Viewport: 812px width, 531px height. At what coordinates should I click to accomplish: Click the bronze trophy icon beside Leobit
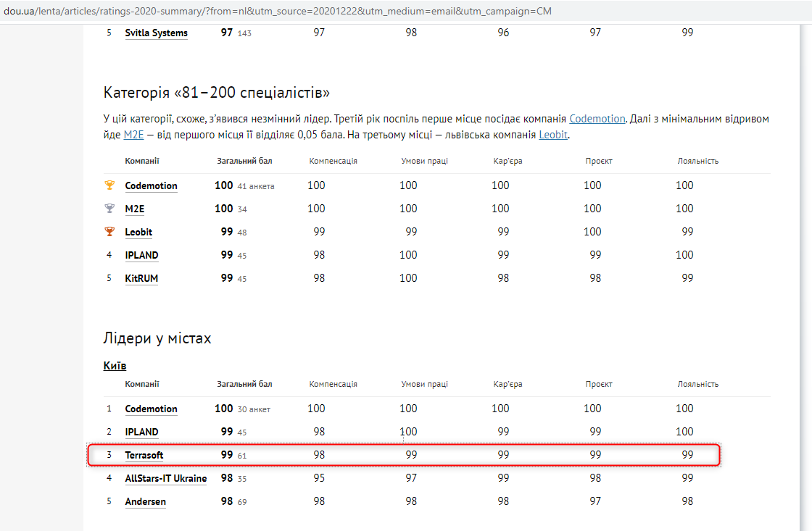point(109,231)
